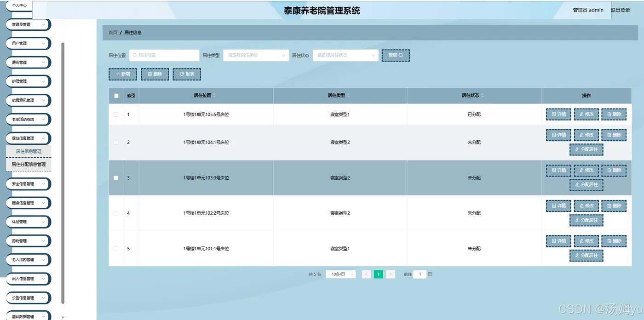This screenshot has height=320, width=644.
Task: Click the sort icon on 居住类型 column
Action: [348, 96]
